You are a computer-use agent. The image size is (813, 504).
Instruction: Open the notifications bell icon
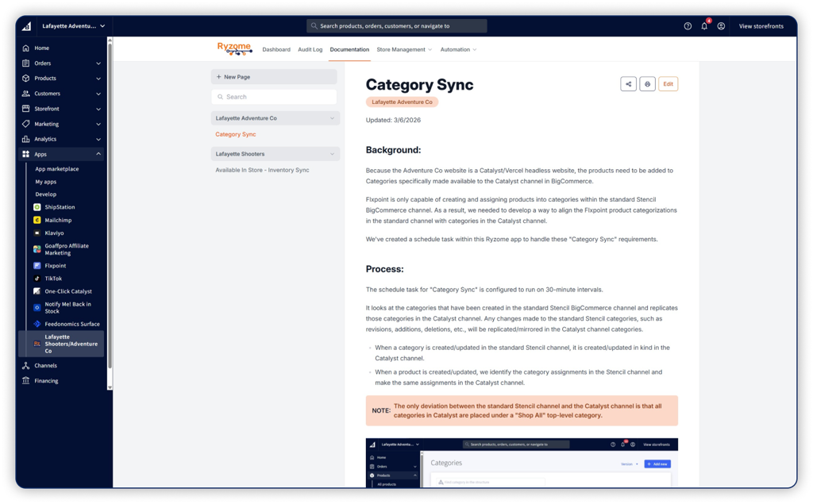pyautogui.click(x=704, y=26)
